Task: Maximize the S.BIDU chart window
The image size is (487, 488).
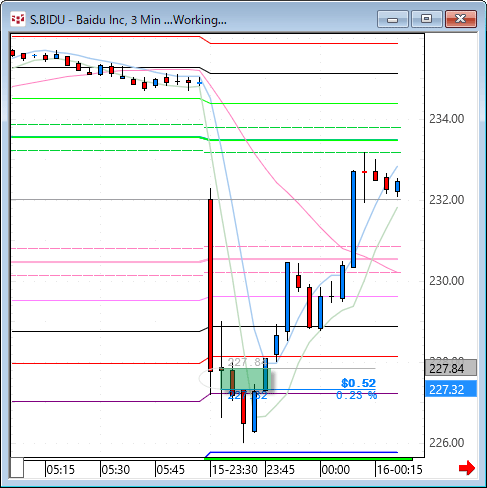Action: (x=427, y=19)
